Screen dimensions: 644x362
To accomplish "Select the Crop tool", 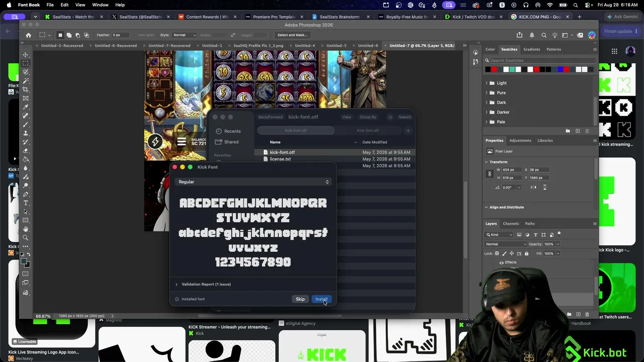I will [x=26, y=89].
